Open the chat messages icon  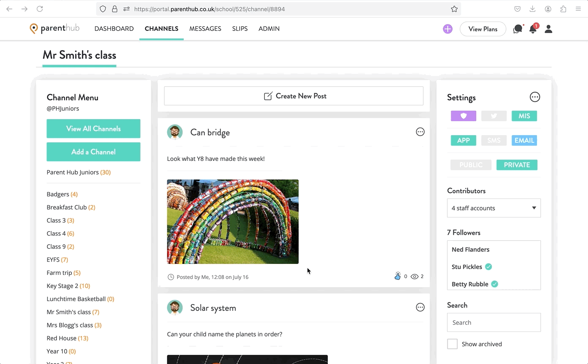tap(517, 29)
